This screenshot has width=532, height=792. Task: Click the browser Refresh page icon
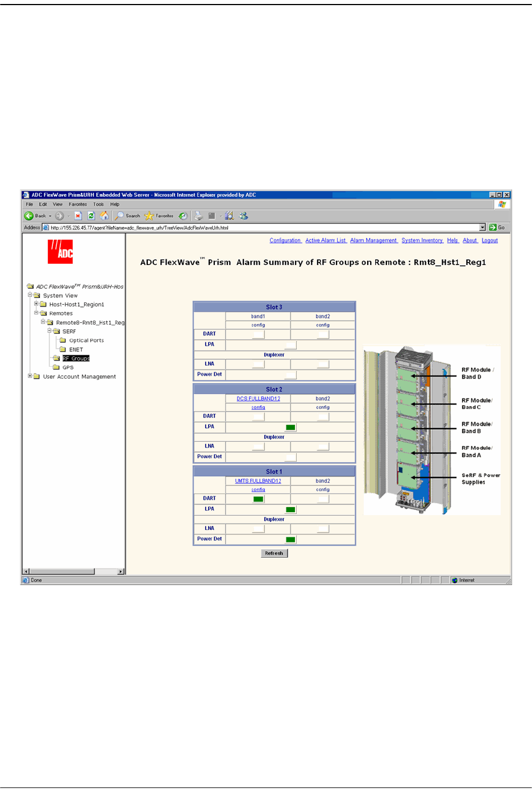click(x=91, y=216)
